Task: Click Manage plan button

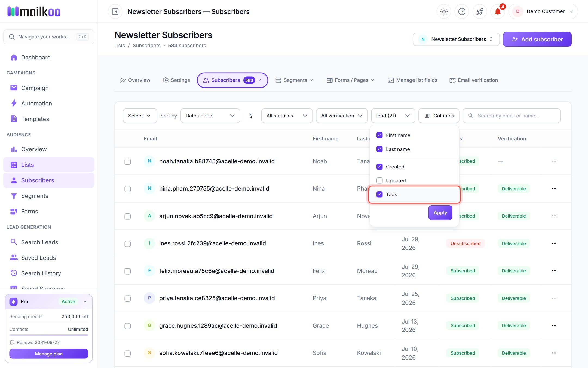Action: pos(49,354)
